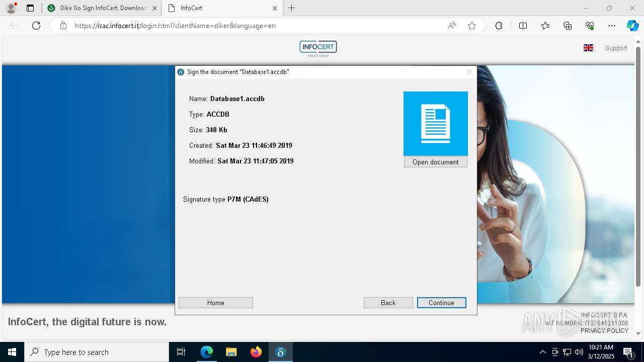Open tab actions menu icon

[30, 8]
